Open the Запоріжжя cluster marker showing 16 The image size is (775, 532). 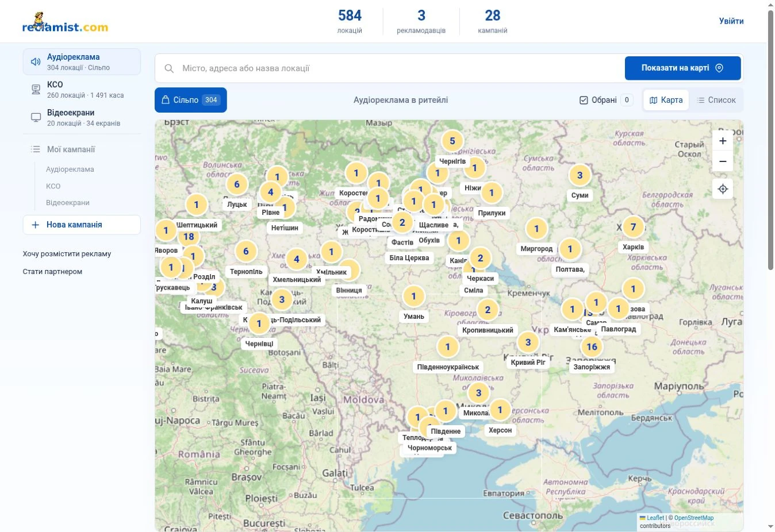[592, 346]
